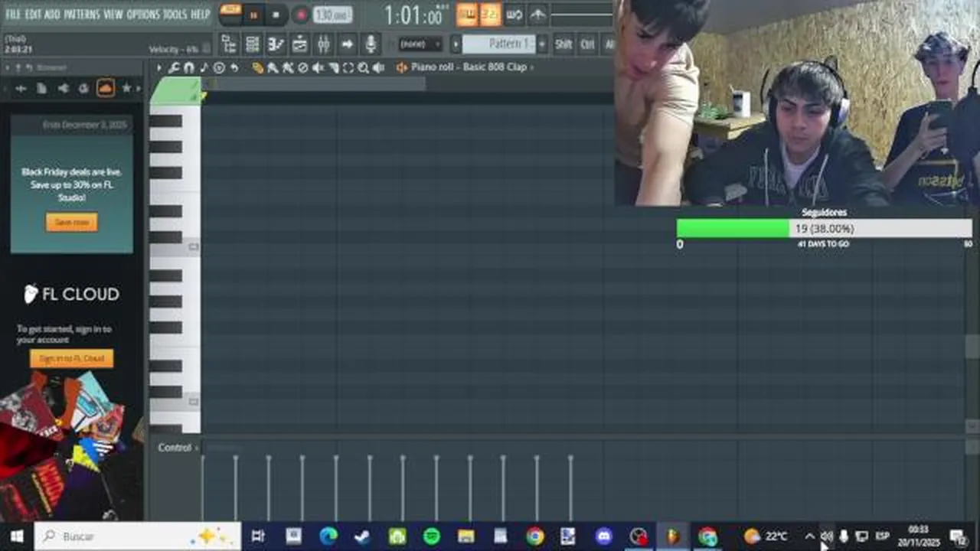This screenshot has width=980, height=551.
Task: Select the Slice tool in piano roll
Action: [333, 67]
